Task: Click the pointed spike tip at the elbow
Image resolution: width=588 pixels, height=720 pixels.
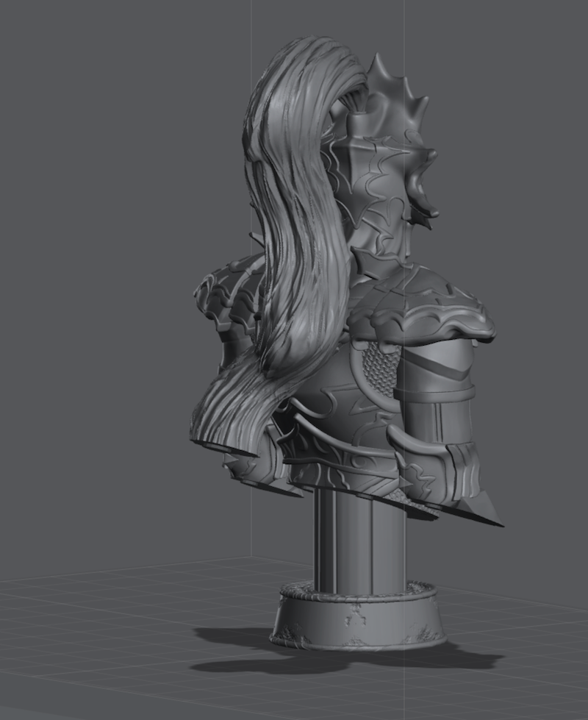Action: click(485, 518)
